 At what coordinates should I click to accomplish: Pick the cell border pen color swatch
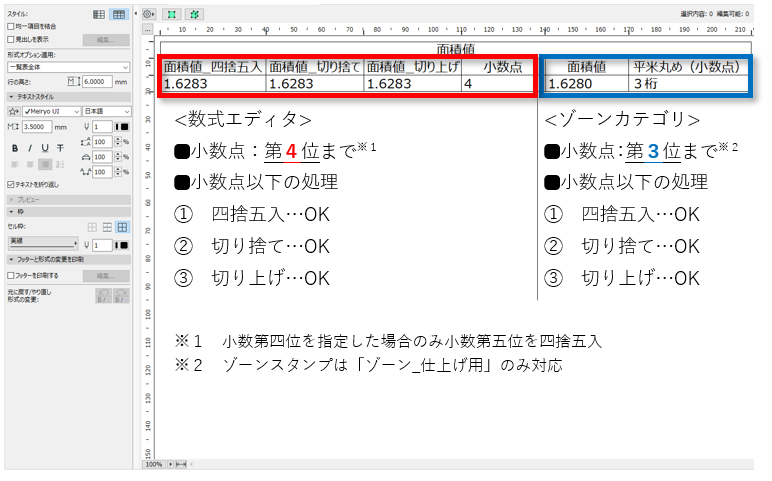click(122, 245)
